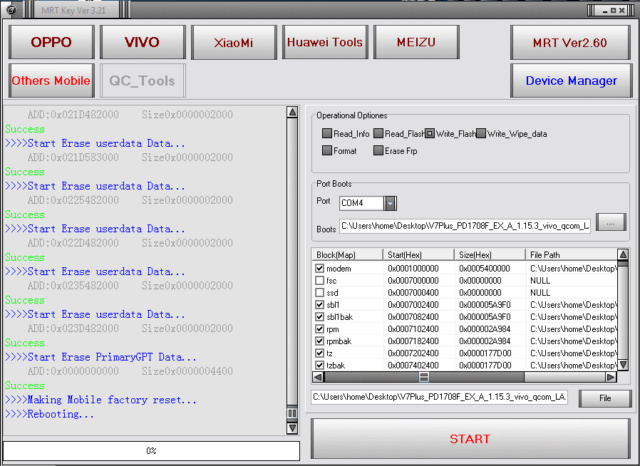Close the MRT Key window
This screenshot has height=466, width=640.
[x=622, y=11]
